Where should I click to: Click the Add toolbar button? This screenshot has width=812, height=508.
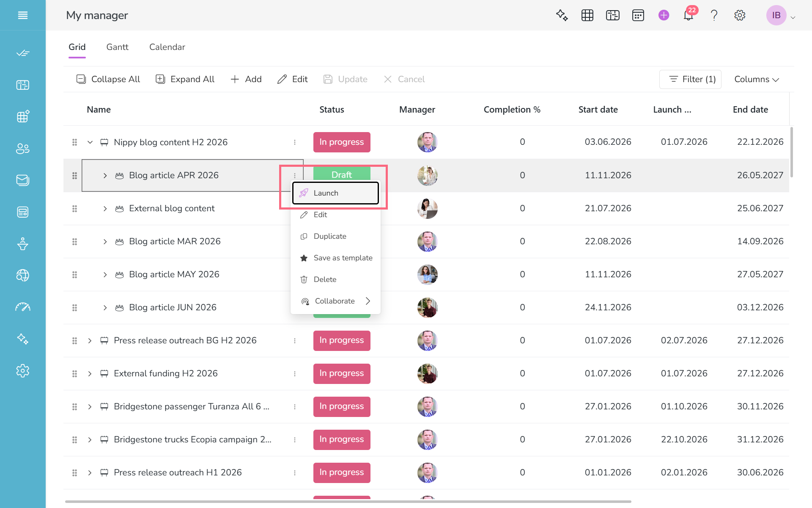(246, 79)
